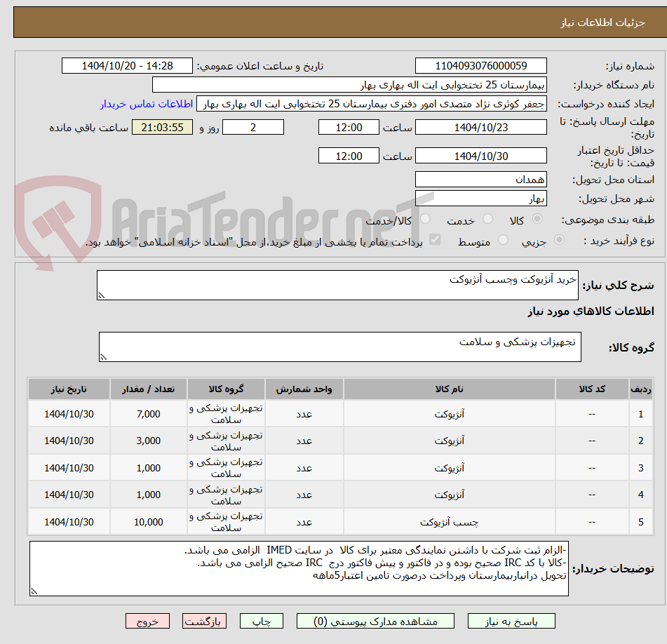The width and height of the screenshot is (667, 644).
Task: Select the متوسط purchase type radio
Action: 503,241
